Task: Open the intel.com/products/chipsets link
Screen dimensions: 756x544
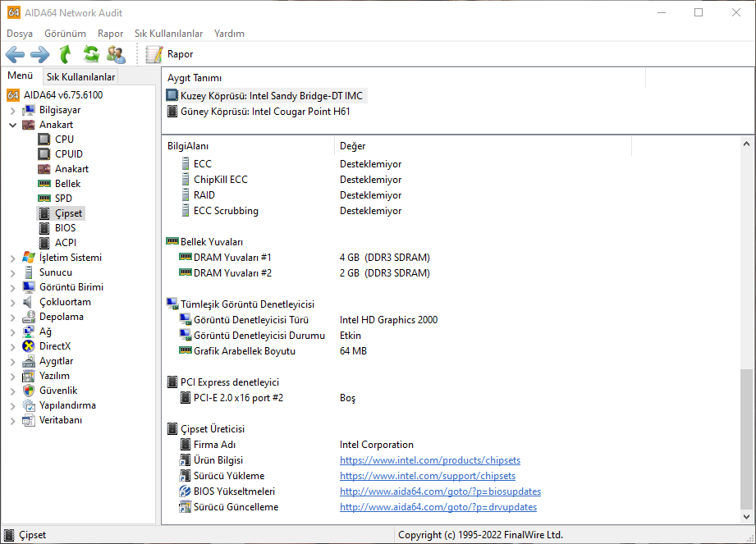Action: click(x=430, y=460)
